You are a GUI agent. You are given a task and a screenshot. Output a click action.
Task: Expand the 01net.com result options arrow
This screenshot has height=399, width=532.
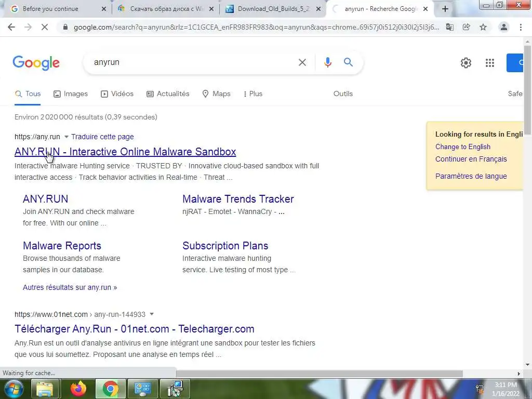click(x=152, y=314)
